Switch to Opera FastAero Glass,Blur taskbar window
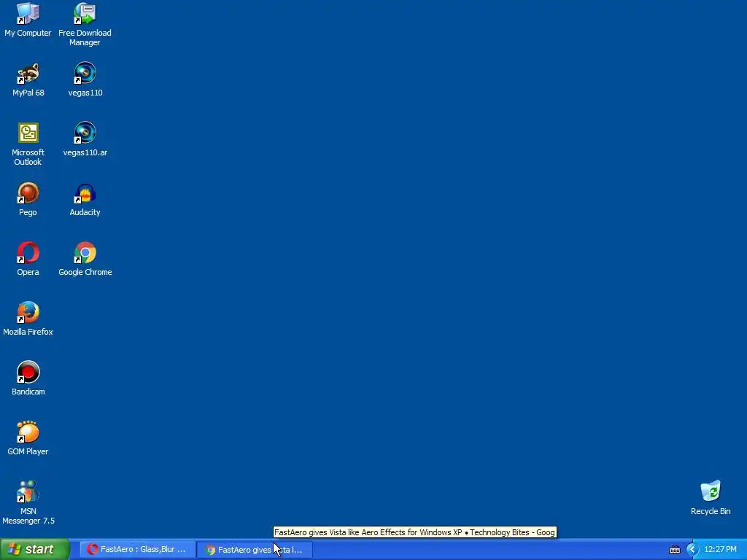Screen dimensions: 747x560 [137, 550]
